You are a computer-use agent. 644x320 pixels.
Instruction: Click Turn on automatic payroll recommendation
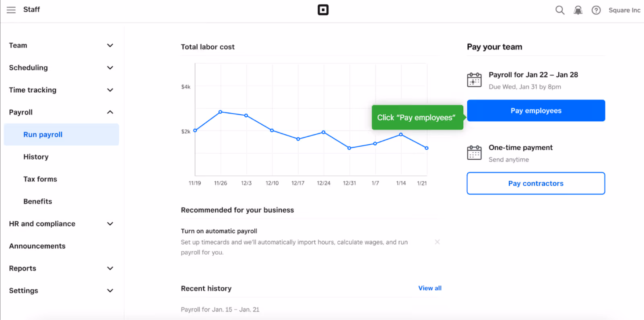(219, 231)
